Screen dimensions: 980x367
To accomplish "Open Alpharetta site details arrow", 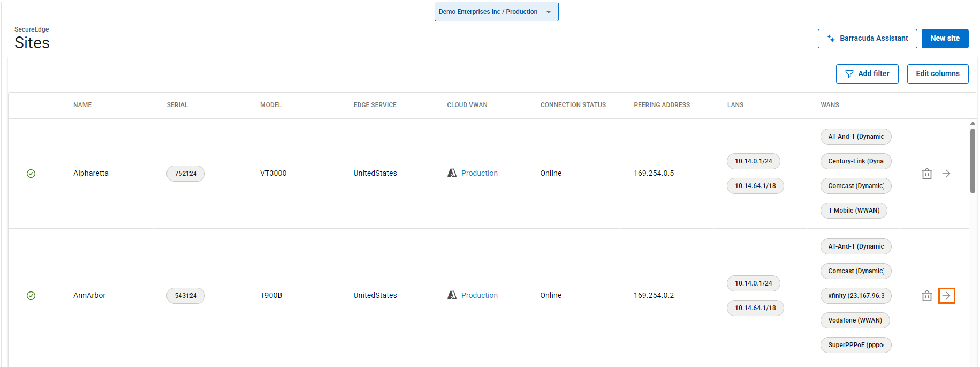I will (x=946, y=174).
